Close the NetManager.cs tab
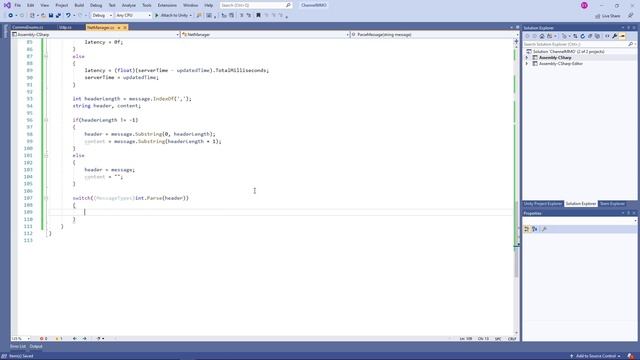The image size is (640, 360). (x=125, y=27)
